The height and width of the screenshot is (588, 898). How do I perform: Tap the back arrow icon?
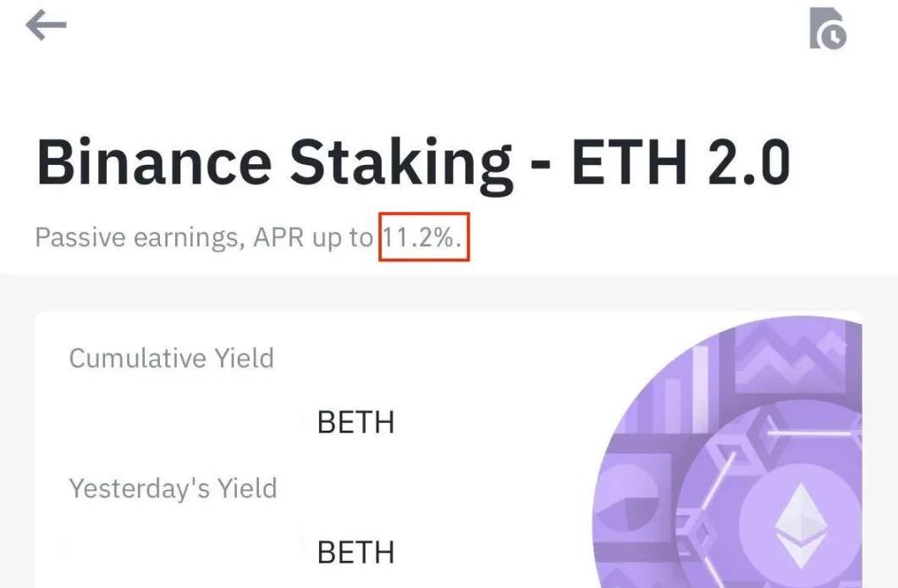pyautogui.click(x=46, y=26)
